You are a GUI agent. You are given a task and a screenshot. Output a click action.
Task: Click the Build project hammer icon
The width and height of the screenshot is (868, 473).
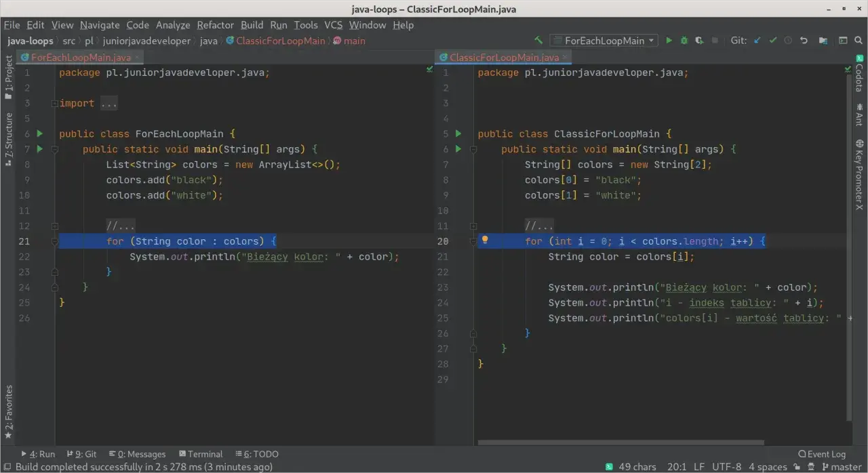[x=538, y=41]
